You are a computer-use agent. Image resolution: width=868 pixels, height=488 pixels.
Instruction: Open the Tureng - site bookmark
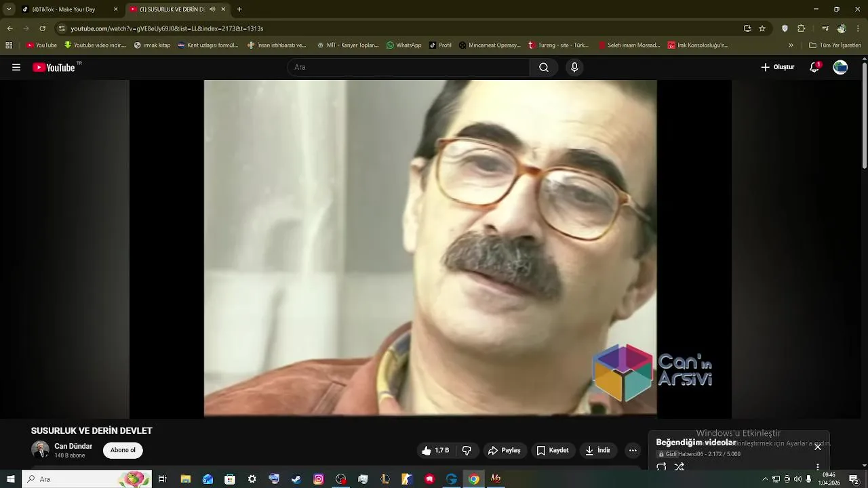click(x=559, y=45)
